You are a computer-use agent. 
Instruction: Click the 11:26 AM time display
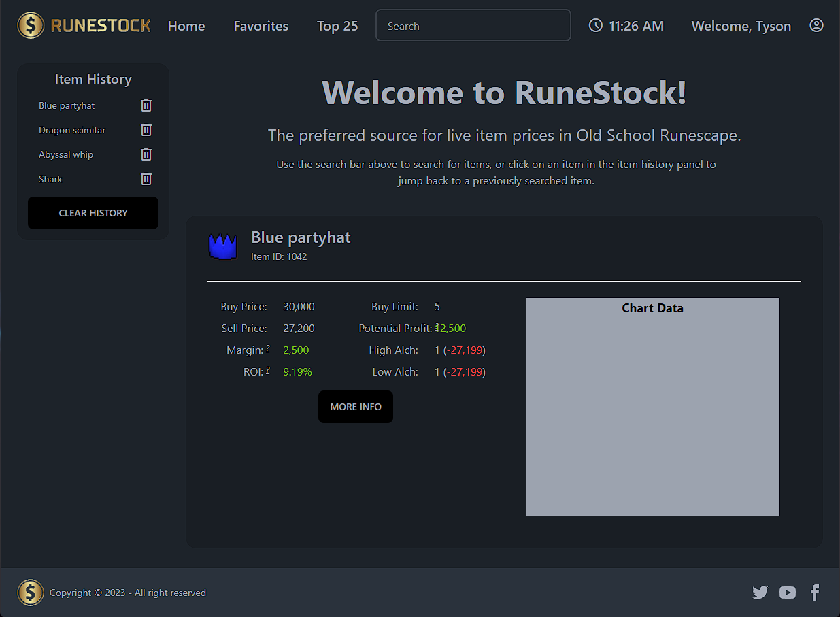click(x=637, y=26)
